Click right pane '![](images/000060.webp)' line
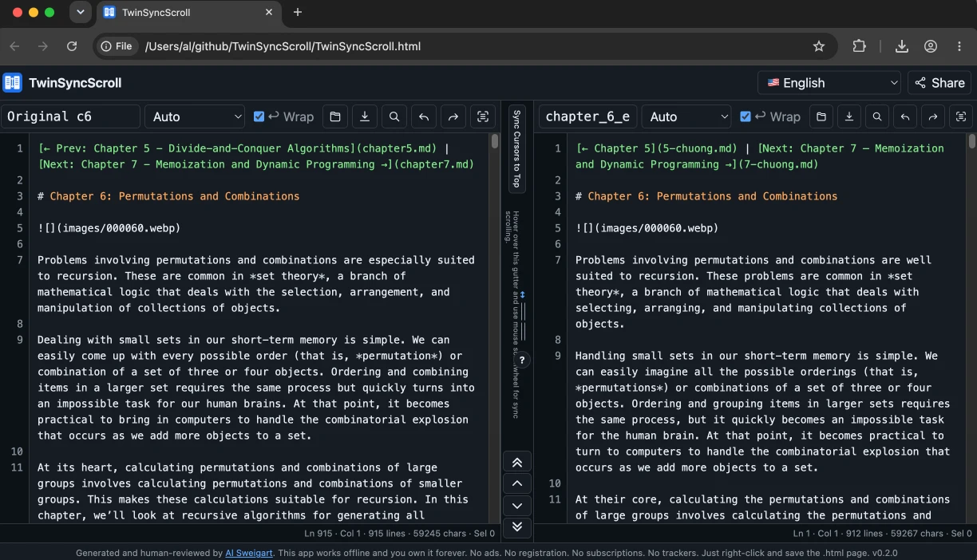Screen dimensions: 977x560 [x=647, y=228]
